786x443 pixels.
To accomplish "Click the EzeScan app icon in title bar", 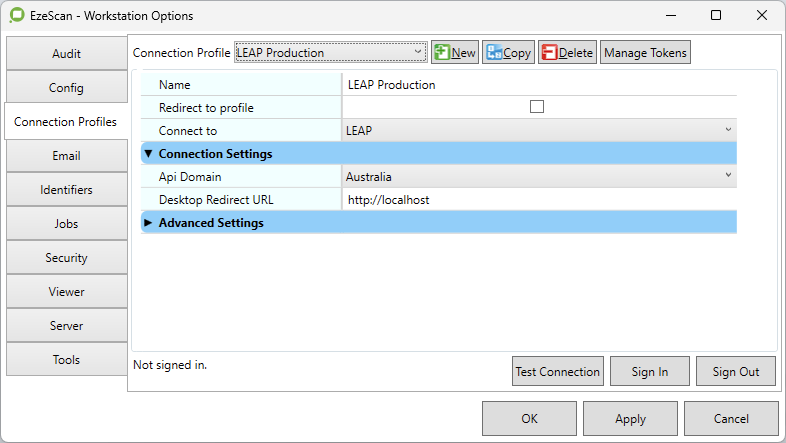I will 17,16.
